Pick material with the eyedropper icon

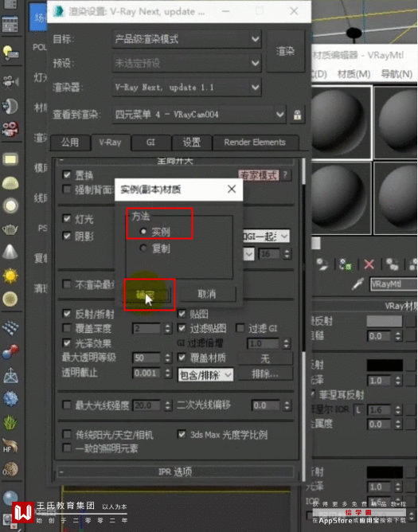[x=357, y=284]
